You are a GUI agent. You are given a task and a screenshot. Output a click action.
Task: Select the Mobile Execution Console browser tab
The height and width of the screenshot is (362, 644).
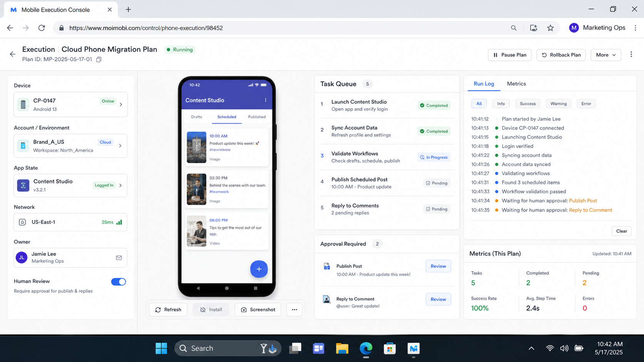[x=61, y=10]
